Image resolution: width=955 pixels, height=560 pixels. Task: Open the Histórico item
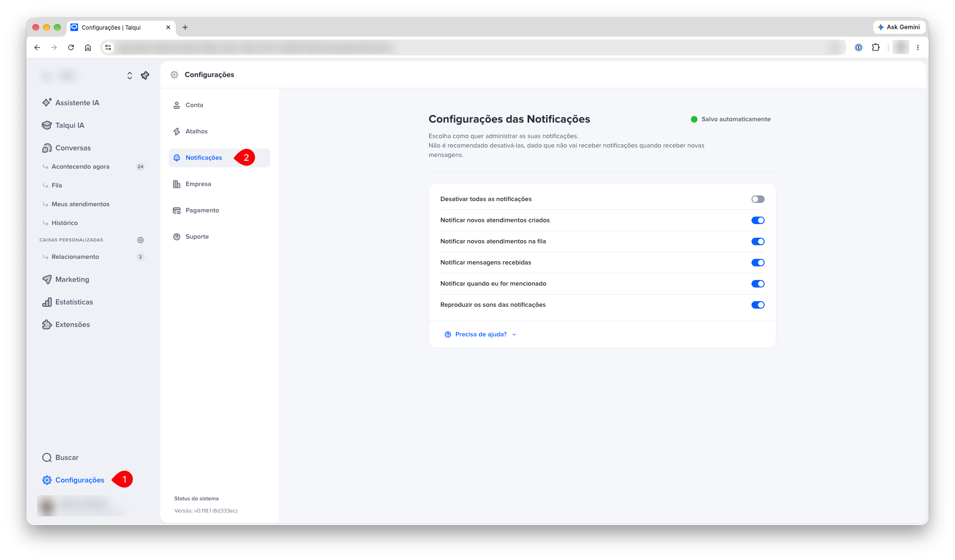tap(93, 223)
